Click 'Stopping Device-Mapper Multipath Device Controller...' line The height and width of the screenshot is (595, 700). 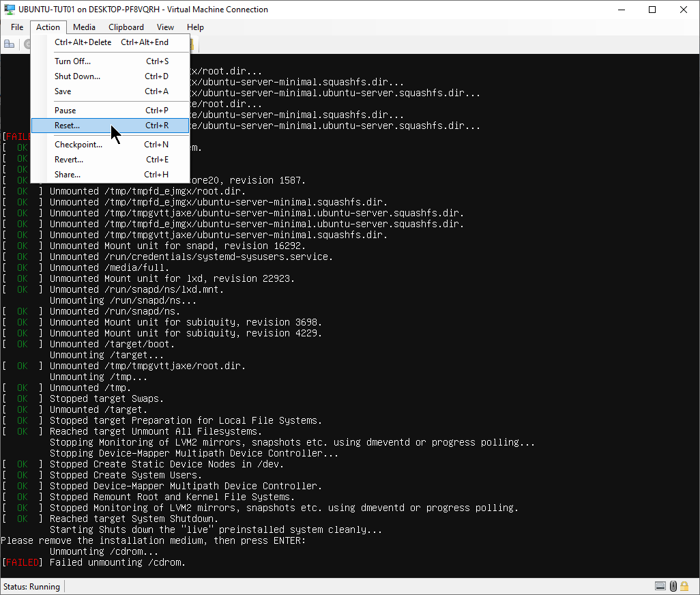pyautogui.click(x=194, y=454)
